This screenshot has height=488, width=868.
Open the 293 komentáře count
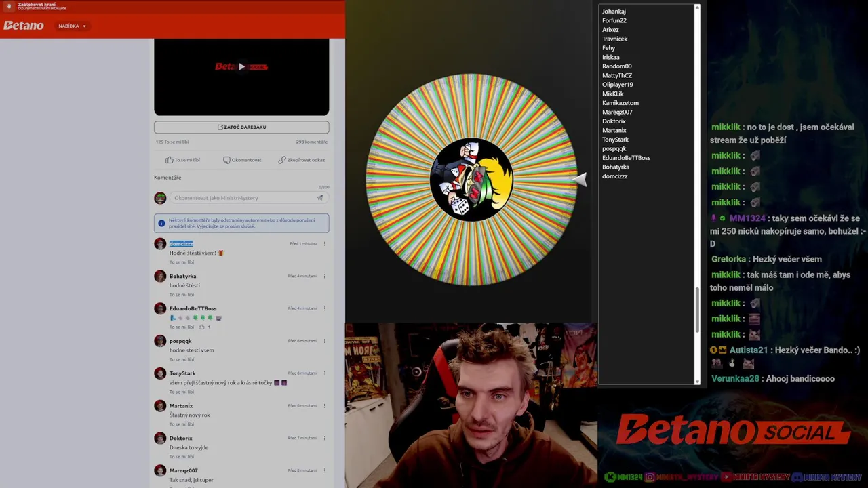coord(311,142)
